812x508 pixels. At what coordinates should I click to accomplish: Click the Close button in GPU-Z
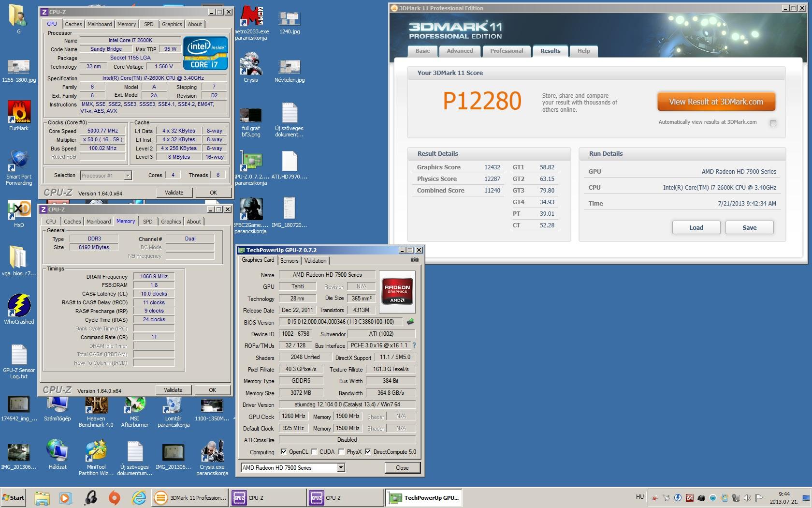402,468
